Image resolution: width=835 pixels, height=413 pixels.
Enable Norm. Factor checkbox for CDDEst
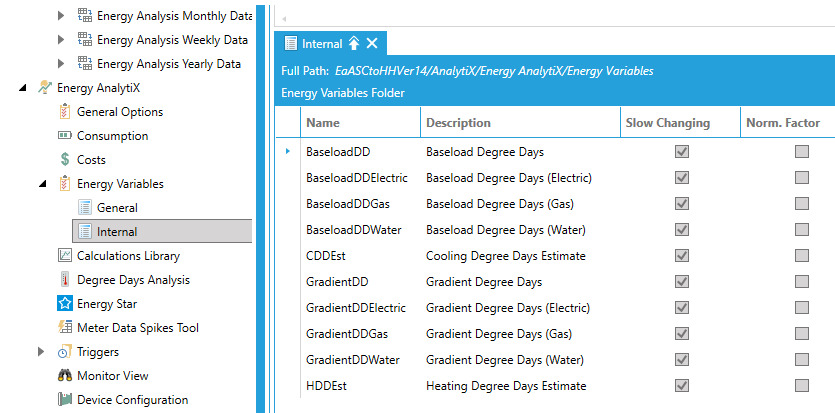801,256
